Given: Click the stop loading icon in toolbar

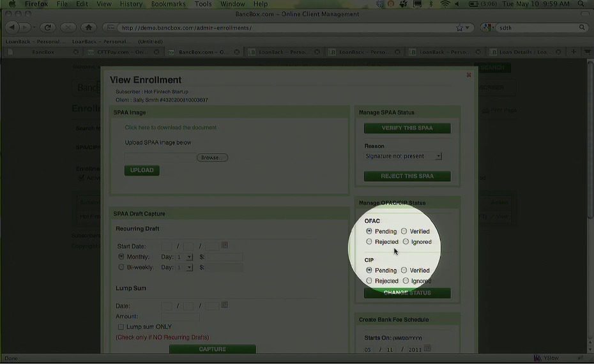Looking at the screenshot, I should [x=68, y=27].
